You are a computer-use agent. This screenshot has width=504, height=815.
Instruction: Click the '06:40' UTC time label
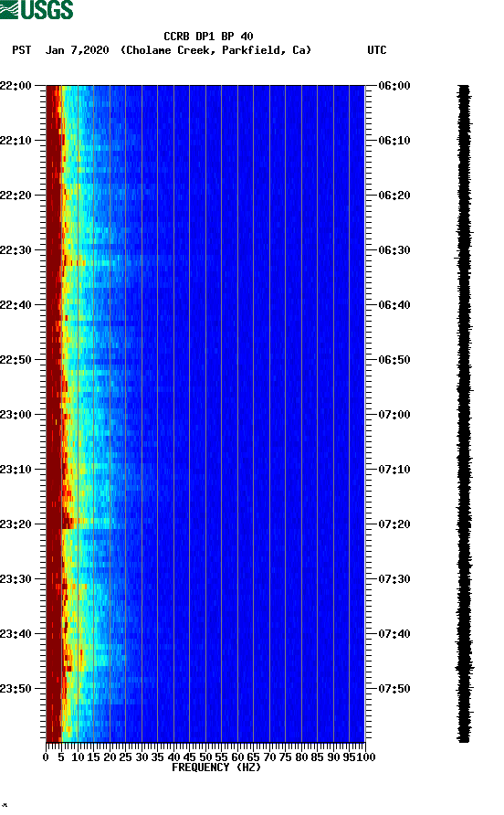point(394,305)
